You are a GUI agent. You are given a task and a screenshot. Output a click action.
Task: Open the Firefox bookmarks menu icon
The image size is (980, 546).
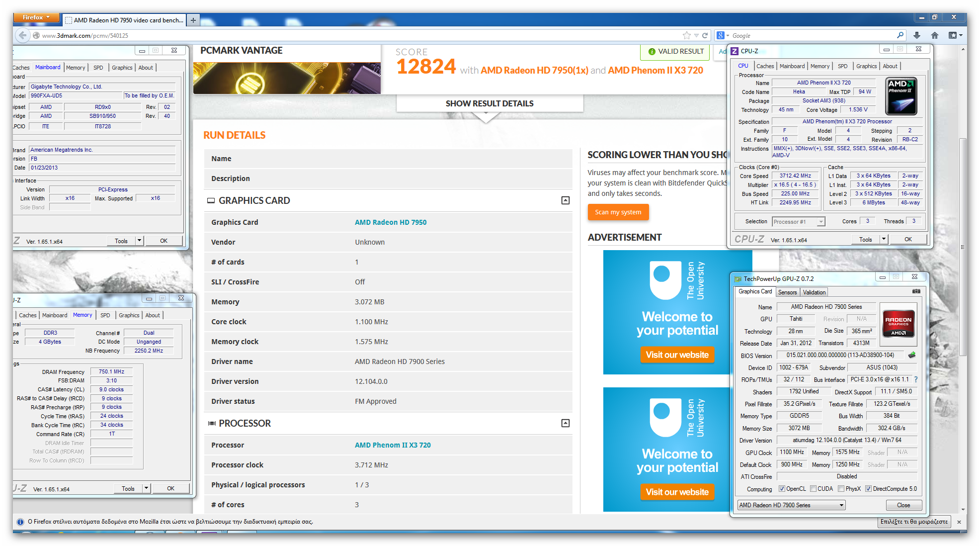click(x=955, y=35)
